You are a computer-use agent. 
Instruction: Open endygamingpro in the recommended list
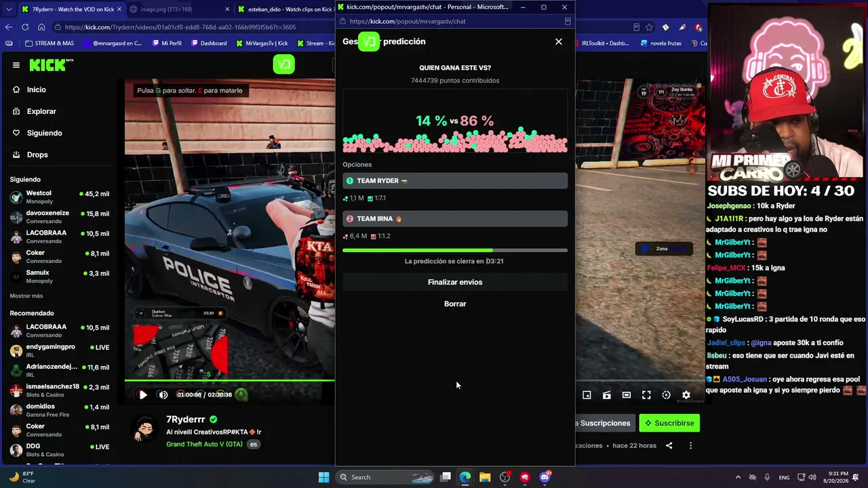[x=60, y=350]
